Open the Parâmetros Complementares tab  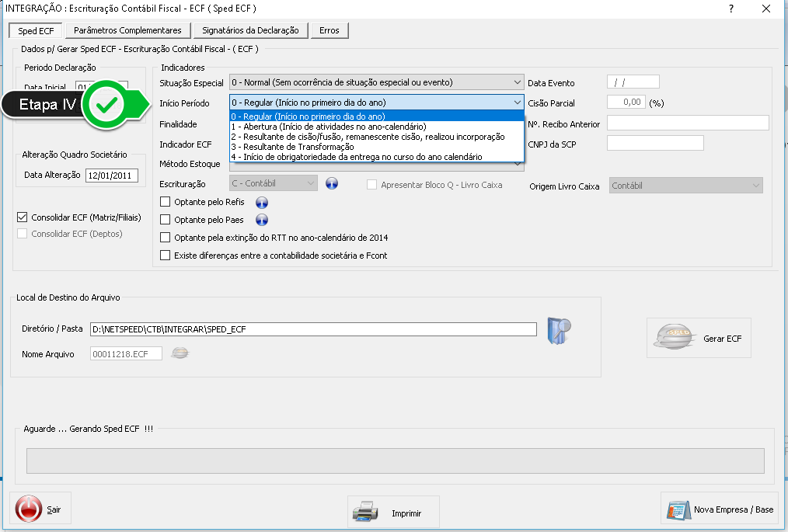click(x=127, y=30)
